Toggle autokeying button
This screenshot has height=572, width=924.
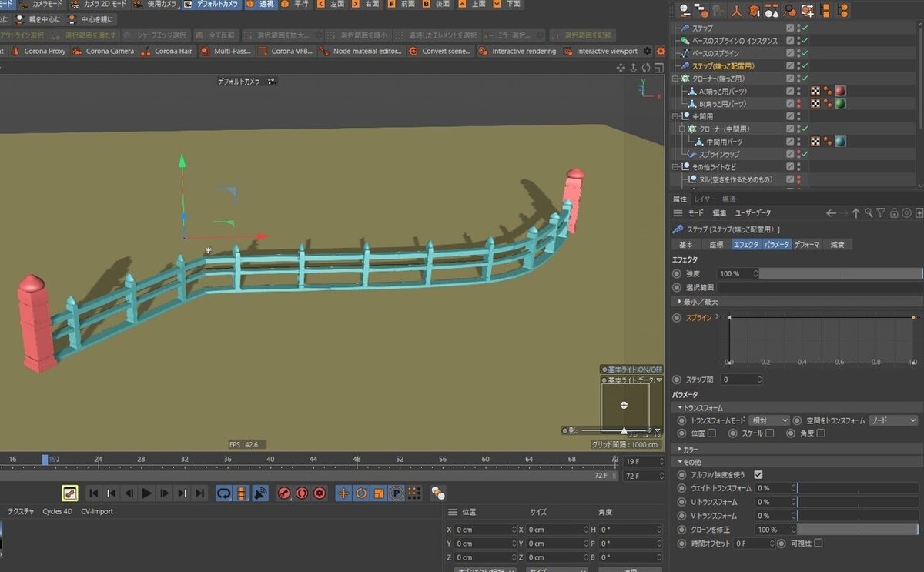tap(302, 493)
